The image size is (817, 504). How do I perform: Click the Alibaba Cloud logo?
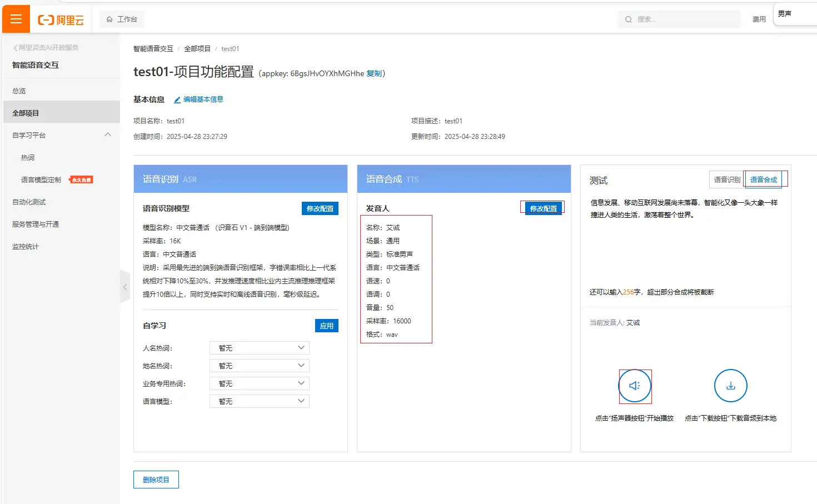coord(61,20)
